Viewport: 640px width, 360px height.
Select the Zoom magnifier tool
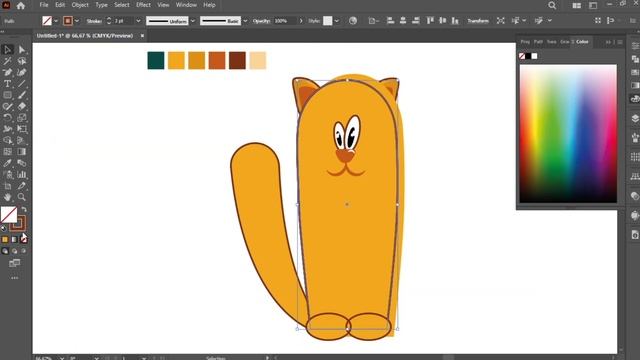[x=22, y=197]
